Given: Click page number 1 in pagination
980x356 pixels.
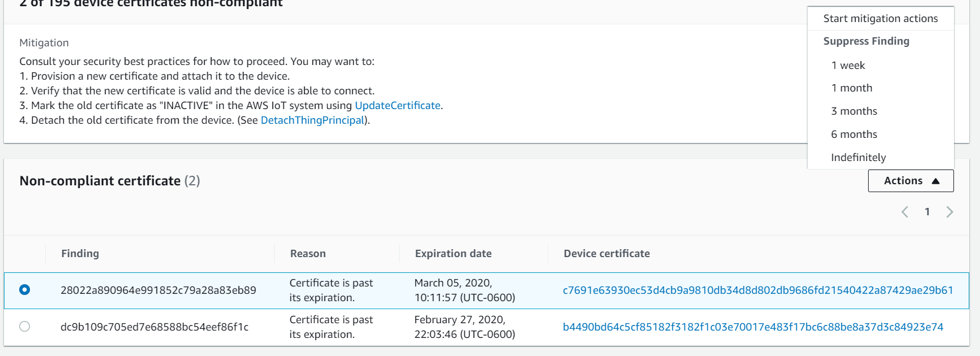Looking at the screenshot, I should point(927,212).
